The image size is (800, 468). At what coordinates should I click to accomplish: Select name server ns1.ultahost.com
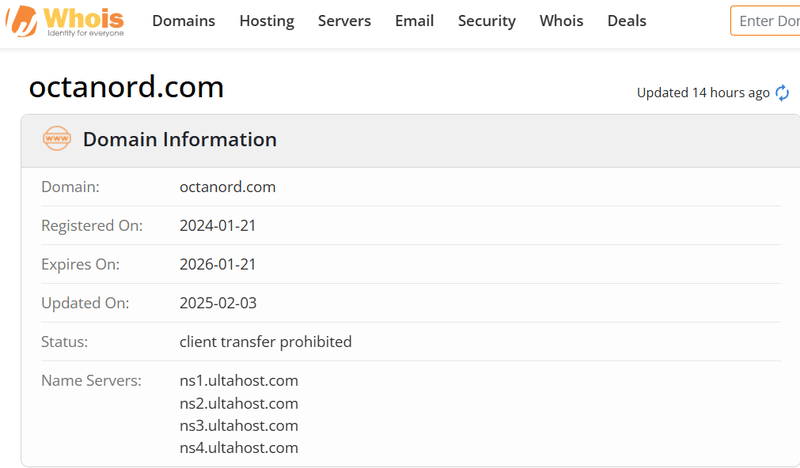[x=239, y=381]
